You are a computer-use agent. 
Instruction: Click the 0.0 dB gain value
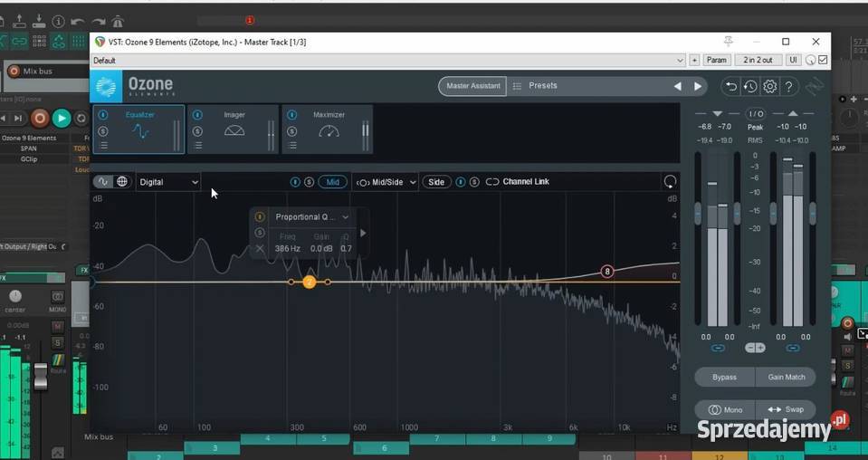pos(321,248)
